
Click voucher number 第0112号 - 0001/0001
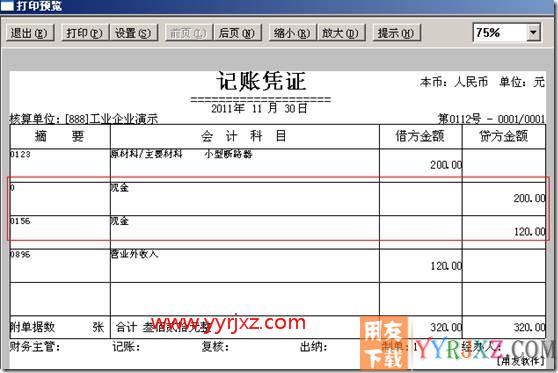point(491,119)
